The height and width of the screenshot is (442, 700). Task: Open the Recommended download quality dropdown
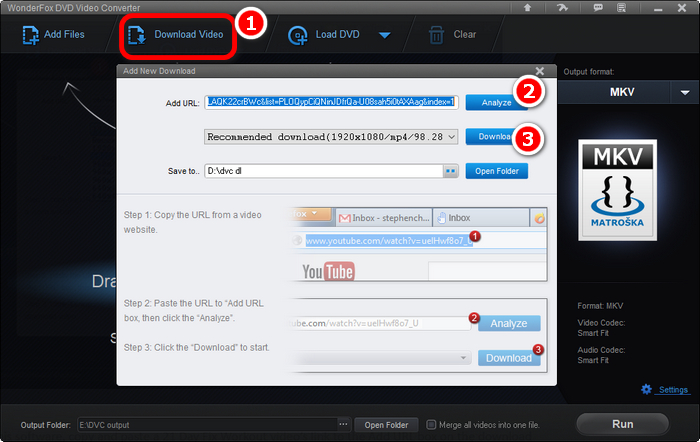point(331,137)
